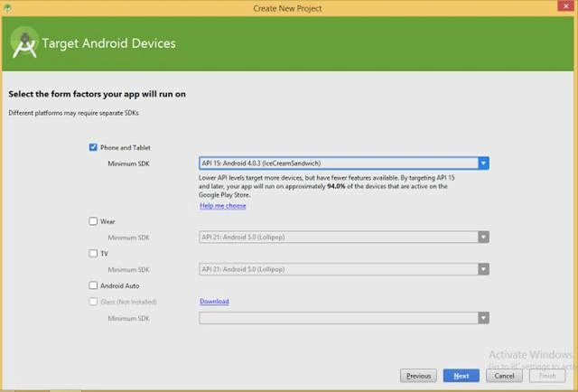
Task: Click the Phone and Tablet label
Action: pos(126,147)
